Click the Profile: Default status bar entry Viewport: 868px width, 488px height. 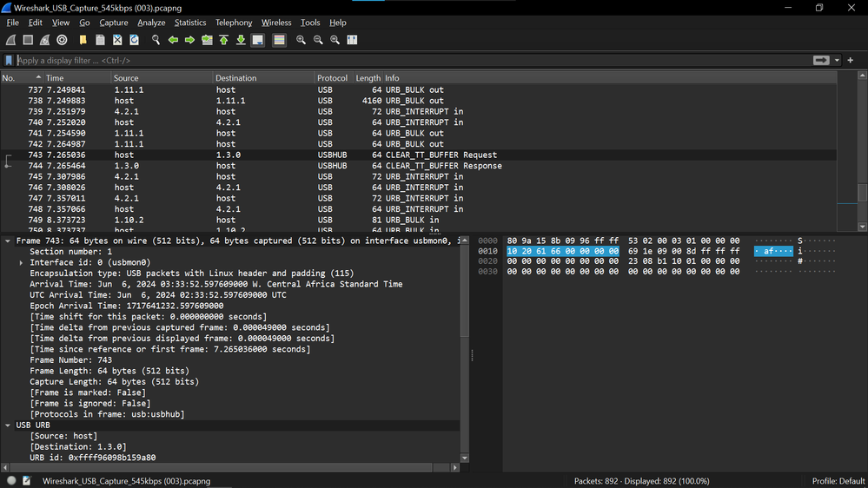point(838,481)
